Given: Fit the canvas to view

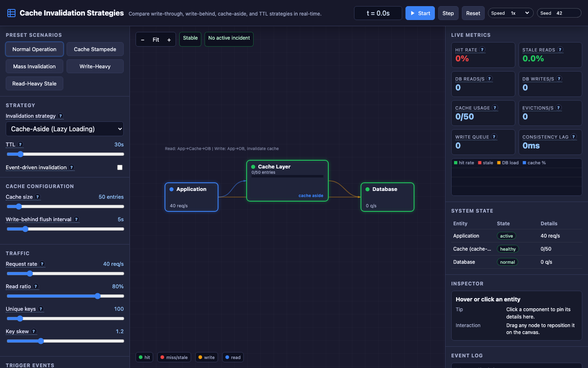Looking at the screenshot, I should (156, 40).
